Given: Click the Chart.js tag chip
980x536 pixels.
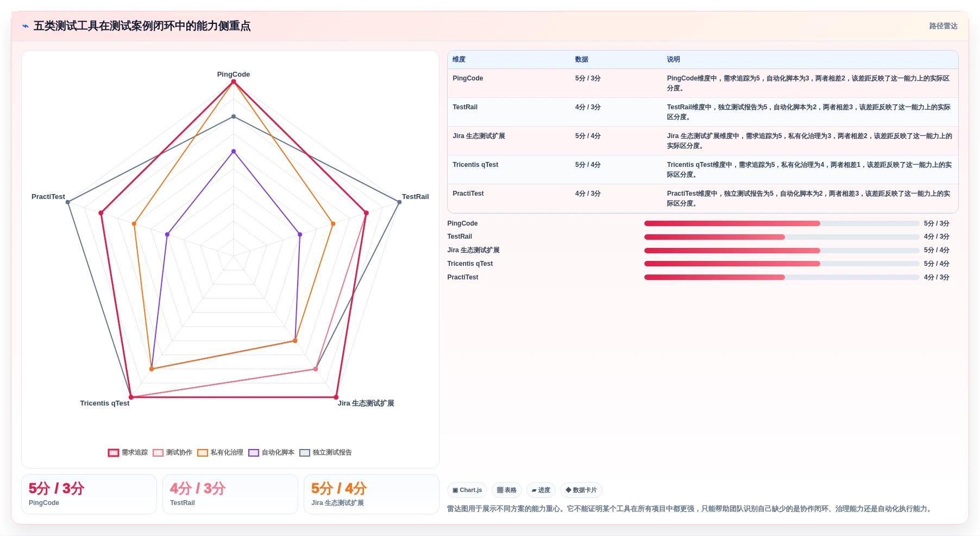Looking at the screenshot, I should [467, 490].
